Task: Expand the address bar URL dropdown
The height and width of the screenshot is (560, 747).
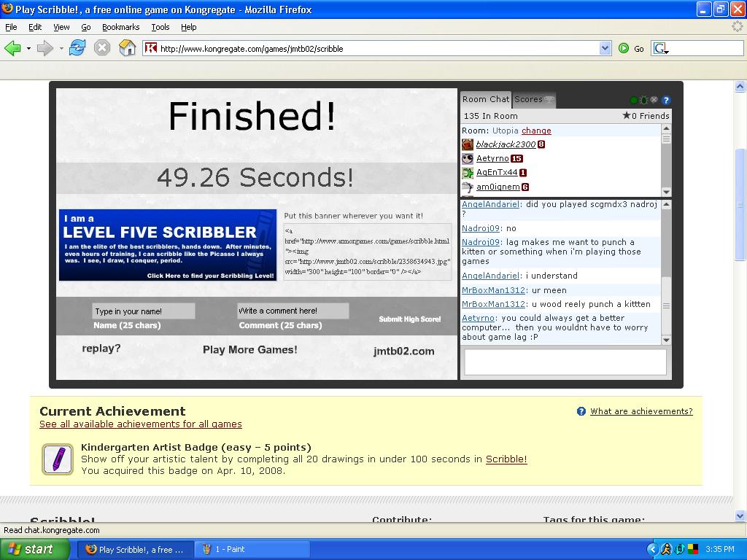Action: (x=605, y=48)
